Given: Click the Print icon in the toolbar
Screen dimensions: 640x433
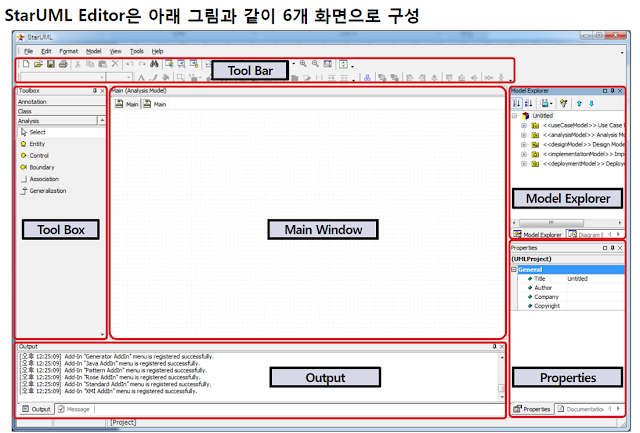Looking at the screenshot, I should pos(63,64).
